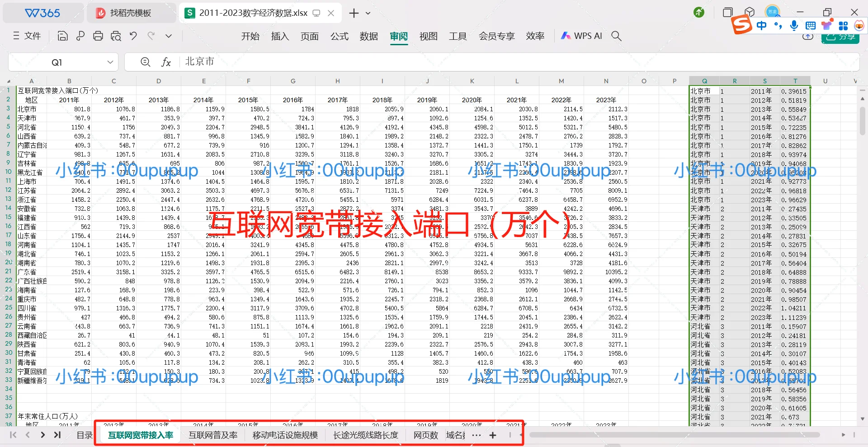The height and width of the screenshot is (447, 868).
Task: Expand the quick access toolbar chevron
Action: (169, 36)
